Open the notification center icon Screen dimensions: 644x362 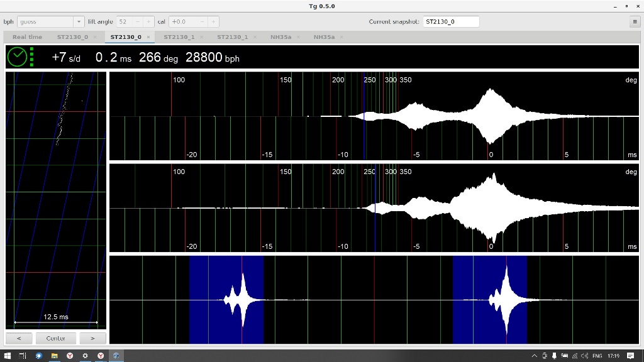click(631, 356)
